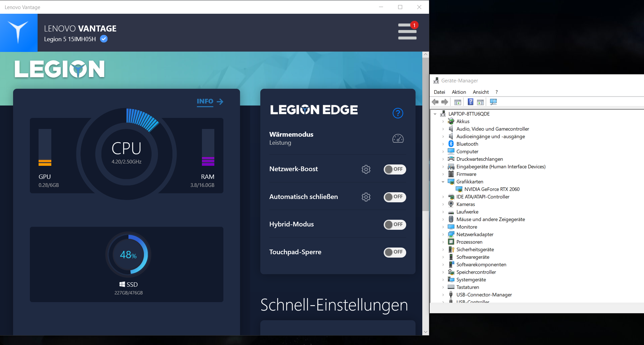Image resolution: width=644 pixels, height=345 pixels.
Task: Expand Audioeingänge und -ausgänge
Action: (x=443, y=136)
